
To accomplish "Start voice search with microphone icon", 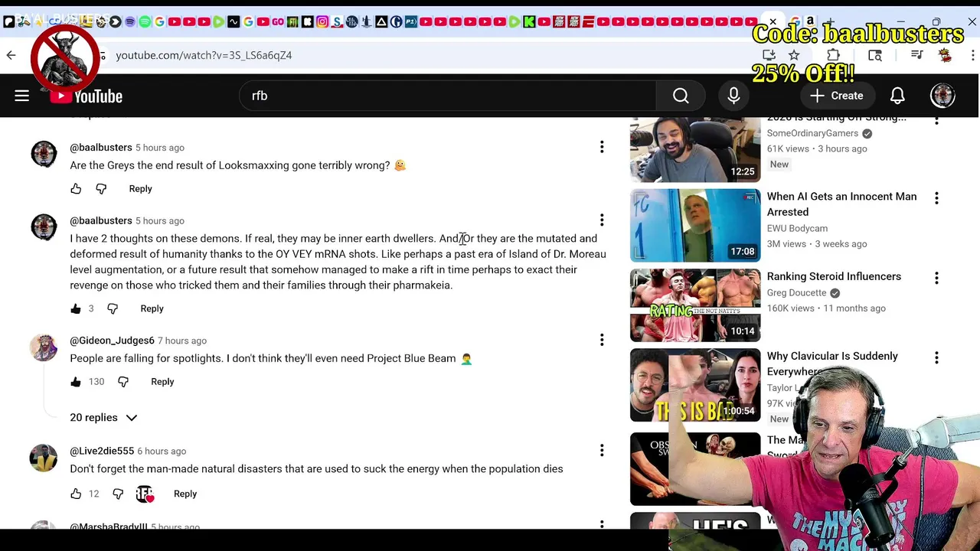I will coord(733,96).
